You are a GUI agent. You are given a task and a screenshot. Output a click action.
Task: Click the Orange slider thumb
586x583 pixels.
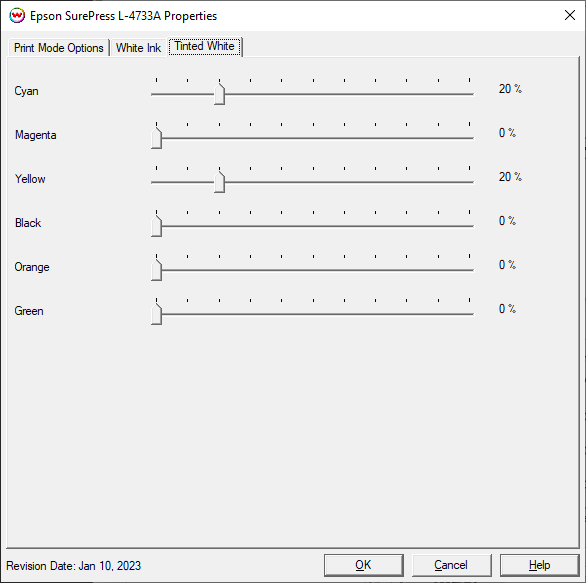pyautogui.click(x=157, y=270)
